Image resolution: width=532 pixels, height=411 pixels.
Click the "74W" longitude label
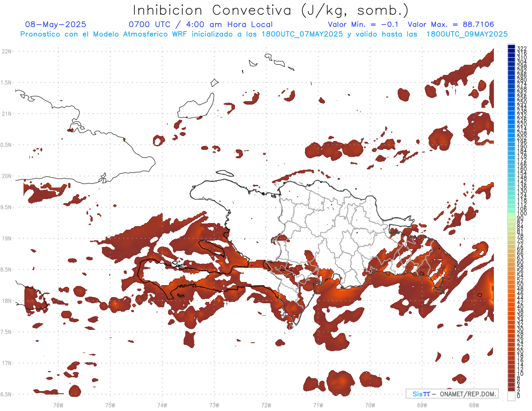point(162,405)
